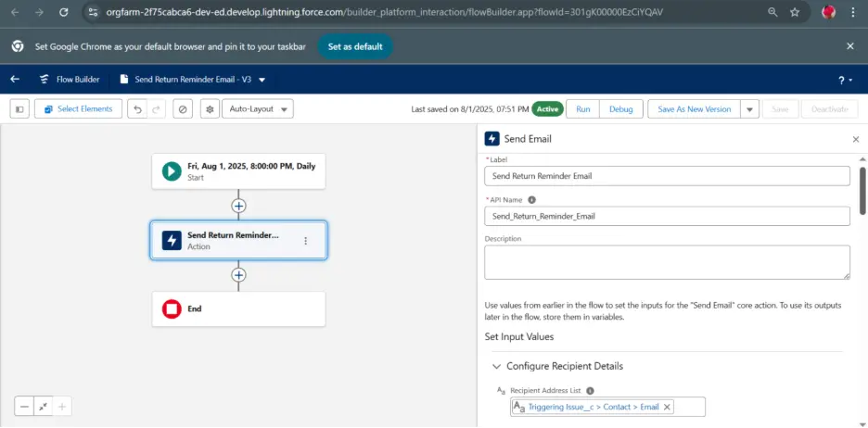Click into the Description text area
Image resolution: width=868 pixels, height=428 pixels.
[667, 261]
